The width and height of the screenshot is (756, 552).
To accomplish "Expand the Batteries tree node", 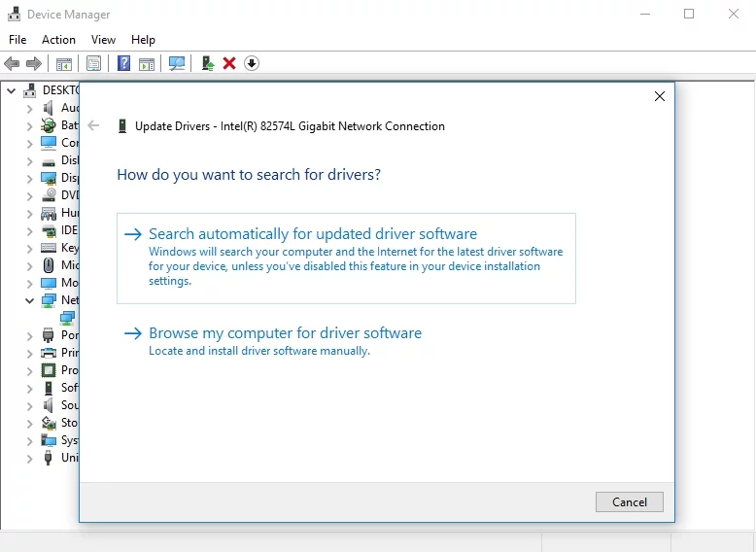I will click(29, 125).
